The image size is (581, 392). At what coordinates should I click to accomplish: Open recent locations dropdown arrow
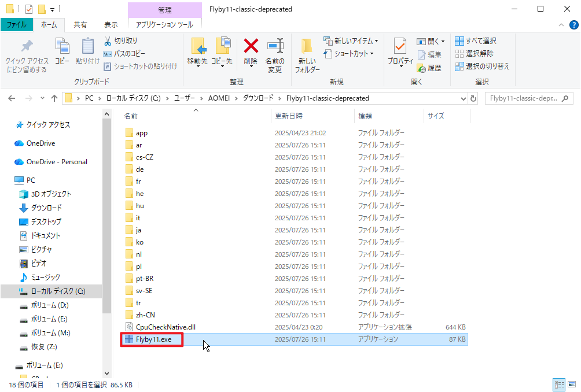[42, 98]
